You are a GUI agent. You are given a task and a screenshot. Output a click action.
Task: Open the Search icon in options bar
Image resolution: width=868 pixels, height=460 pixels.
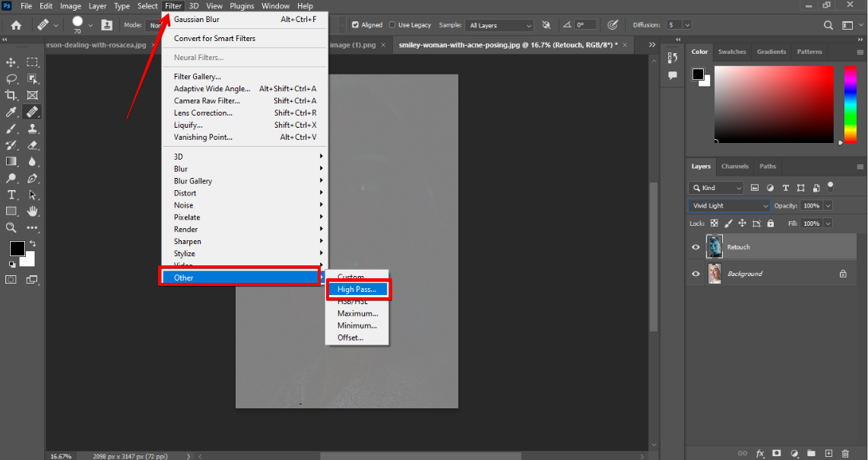[x=828, y=25]
